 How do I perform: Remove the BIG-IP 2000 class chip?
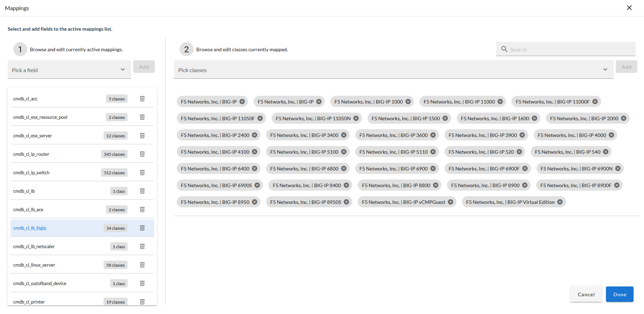pyautogui.click(x=623, y=118)
